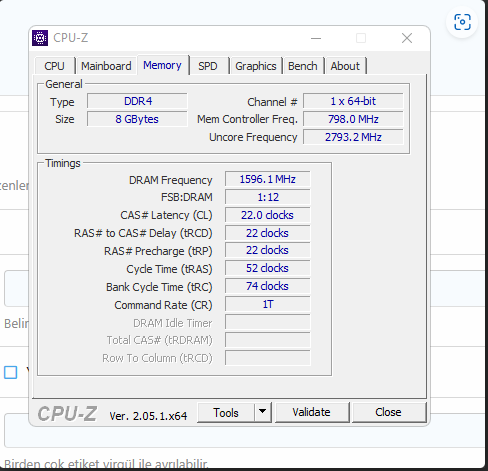Click the CAS# Latency value field

tap(268, 215)
